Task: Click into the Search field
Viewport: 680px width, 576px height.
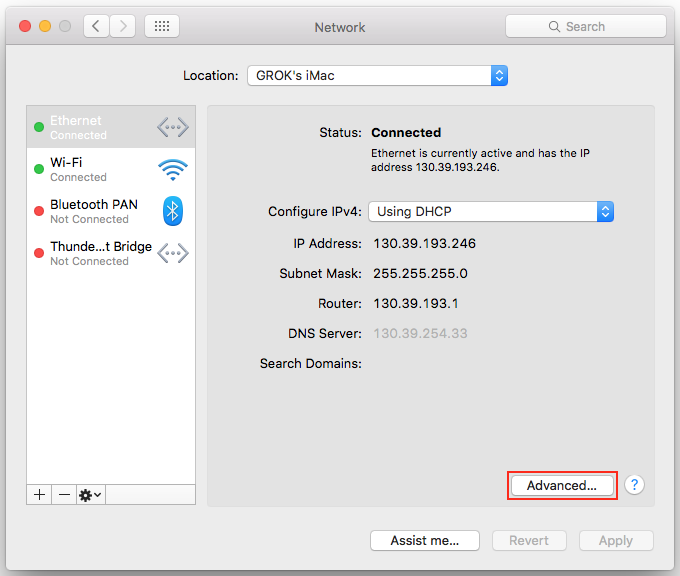Action: [x=585, y=26]
